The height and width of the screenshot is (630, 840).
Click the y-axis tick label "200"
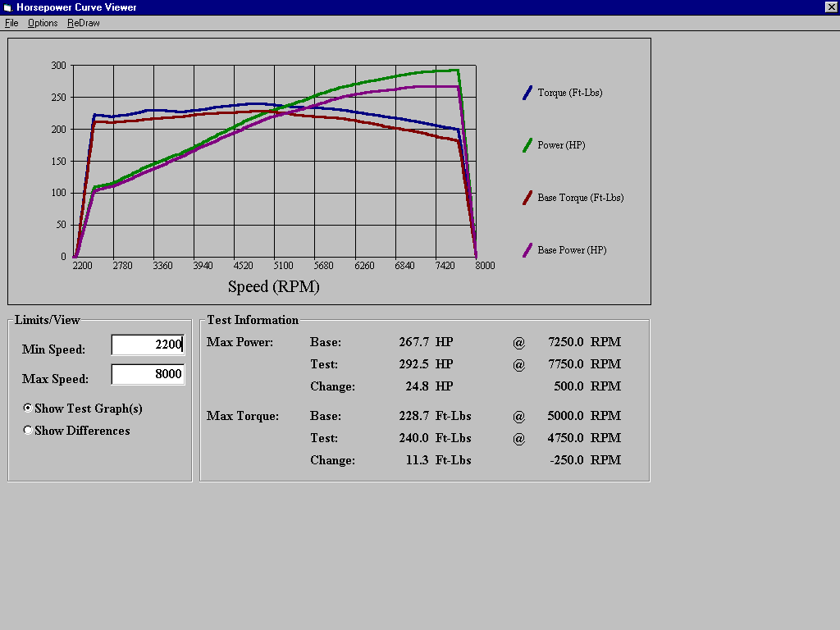[59, 129]
